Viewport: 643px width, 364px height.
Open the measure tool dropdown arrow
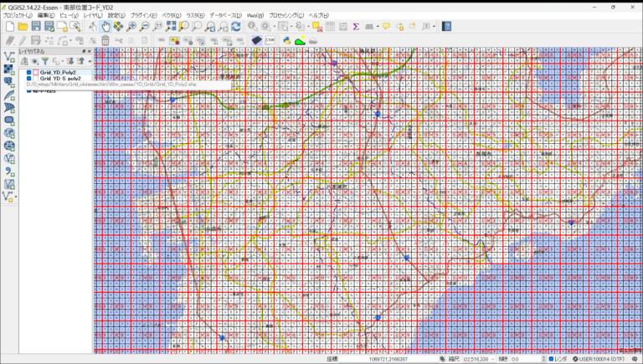378,27
